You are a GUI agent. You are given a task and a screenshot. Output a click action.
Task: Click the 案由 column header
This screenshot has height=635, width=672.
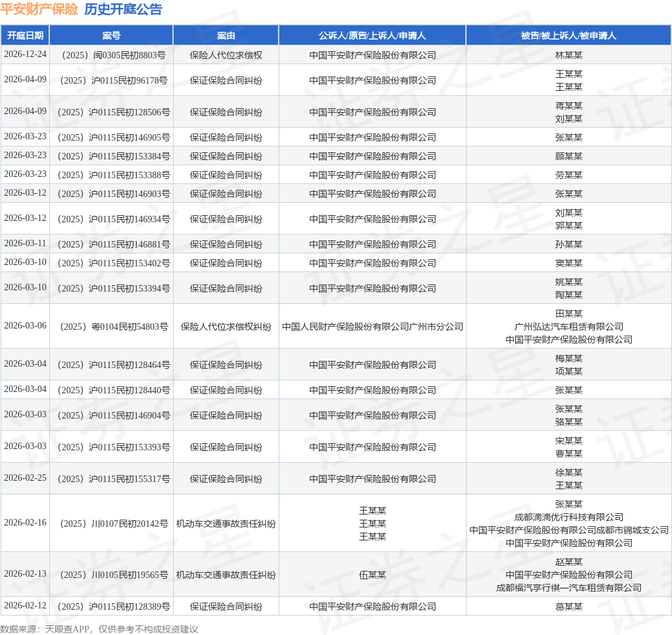[226, 36]
